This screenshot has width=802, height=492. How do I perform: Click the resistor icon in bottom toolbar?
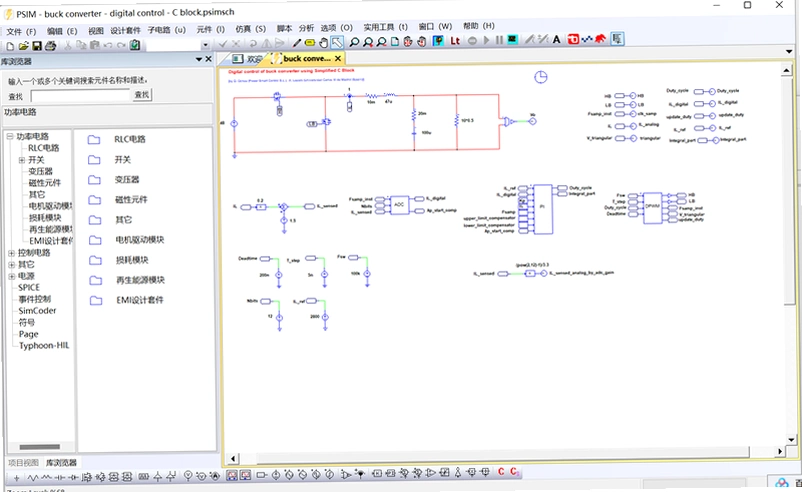coord(33,478)
